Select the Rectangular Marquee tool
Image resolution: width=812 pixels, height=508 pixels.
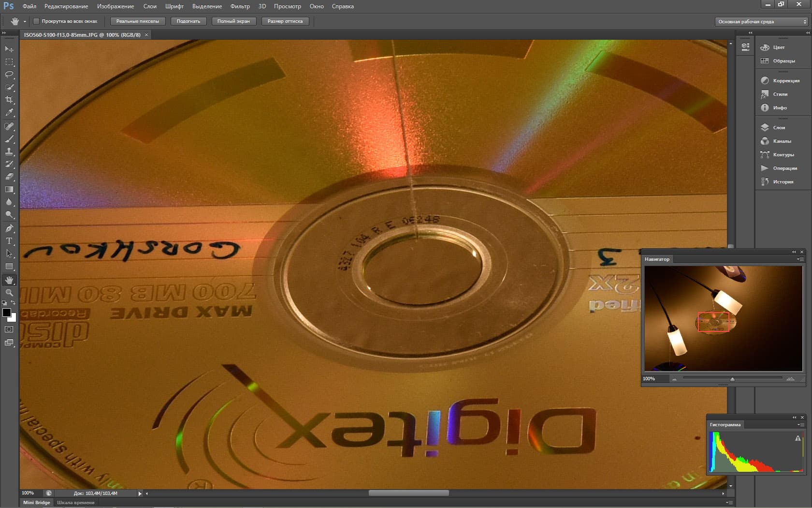pyautogui.click(x=9, y=62)
